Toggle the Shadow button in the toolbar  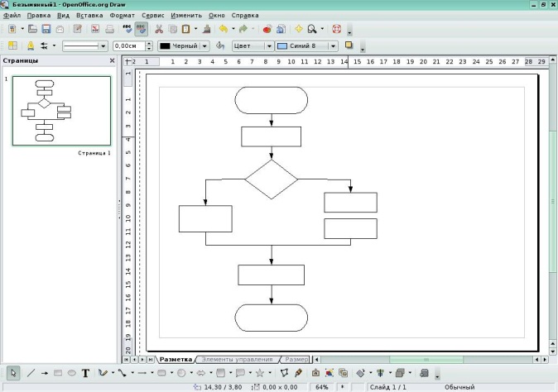coord(349,45)
